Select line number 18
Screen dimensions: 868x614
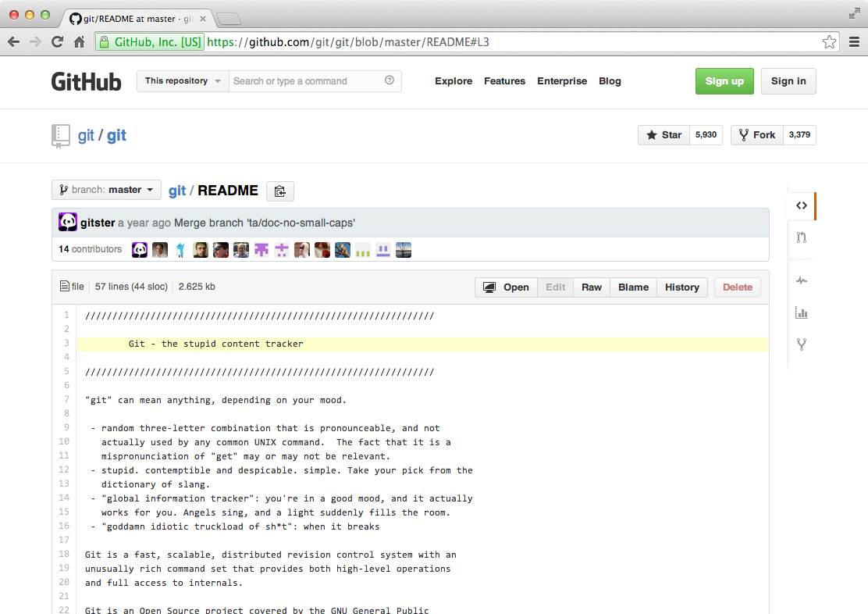coord(64,554)
